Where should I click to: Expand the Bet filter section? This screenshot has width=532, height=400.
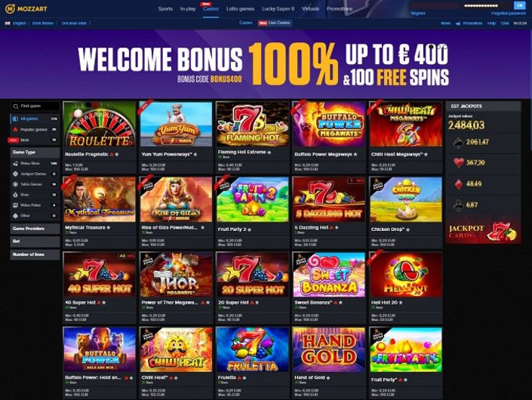pyautogui.click(x=35, y=242)
